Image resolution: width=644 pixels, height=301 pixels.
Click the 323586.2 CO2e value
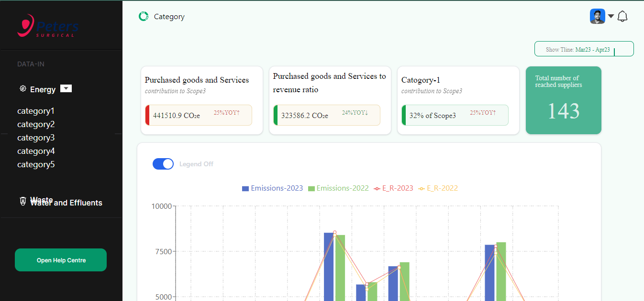click(x=305, y=116)
